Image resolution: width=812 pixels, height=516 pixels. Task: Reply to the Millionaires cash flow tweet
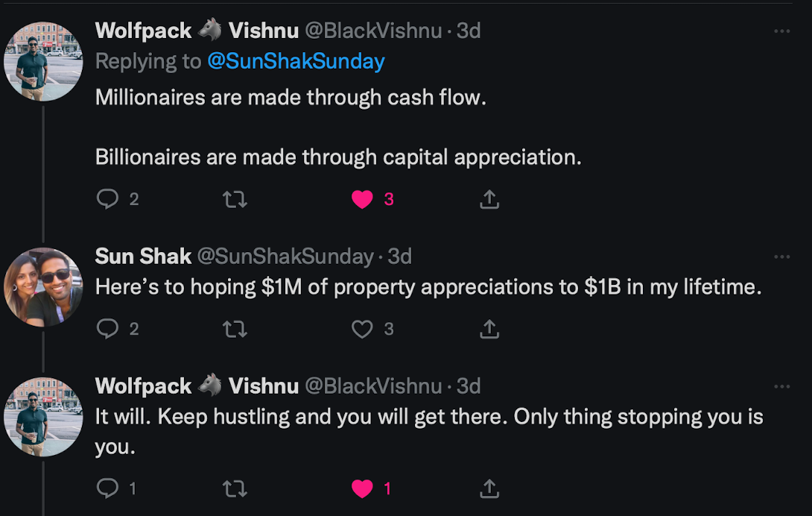[x=108, y=198]
